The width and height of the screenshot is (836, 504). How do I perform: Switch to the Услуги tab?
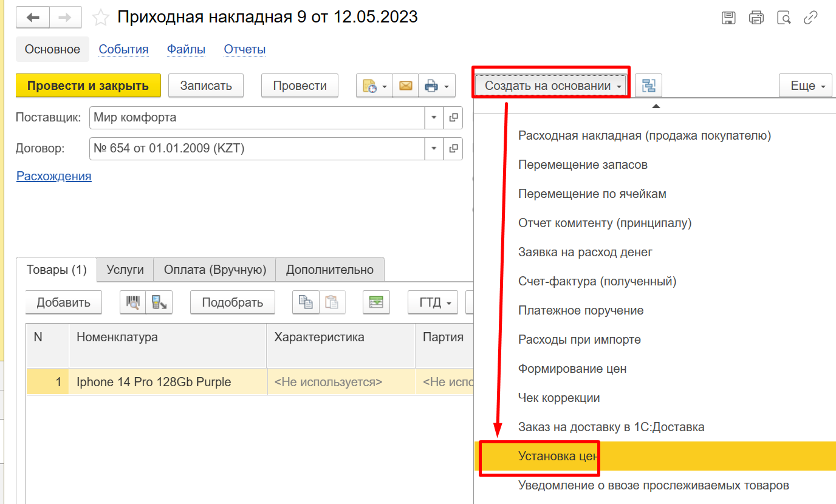125,270
